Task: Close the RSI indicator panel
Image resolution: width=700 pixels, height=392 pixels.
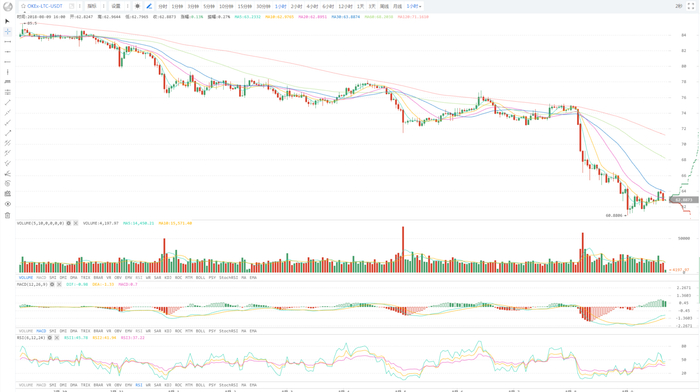Action: [x=57, y=338]
